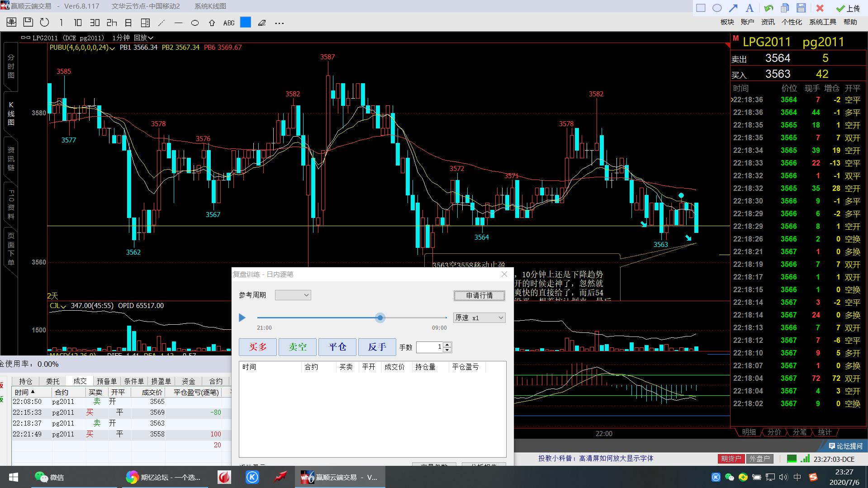
Task: Click the green undo arrow icon
Action: [x=768, y=8]
